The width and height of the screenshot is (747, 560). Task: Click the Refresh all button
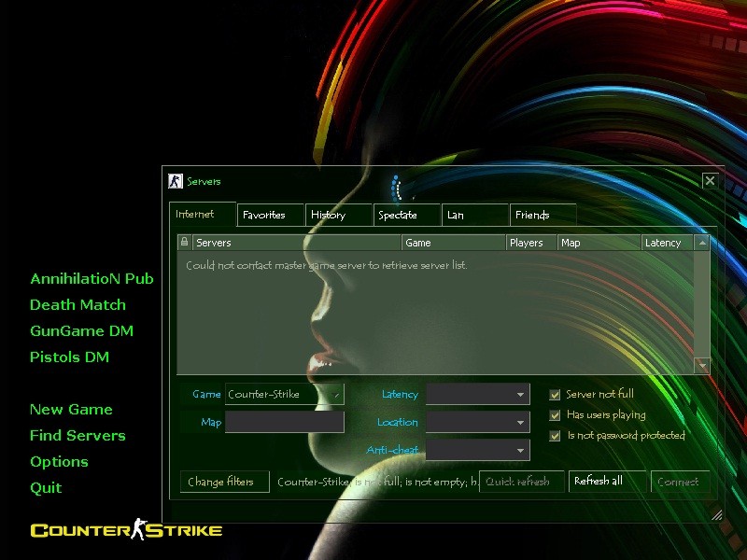click(x=608, y=481)
